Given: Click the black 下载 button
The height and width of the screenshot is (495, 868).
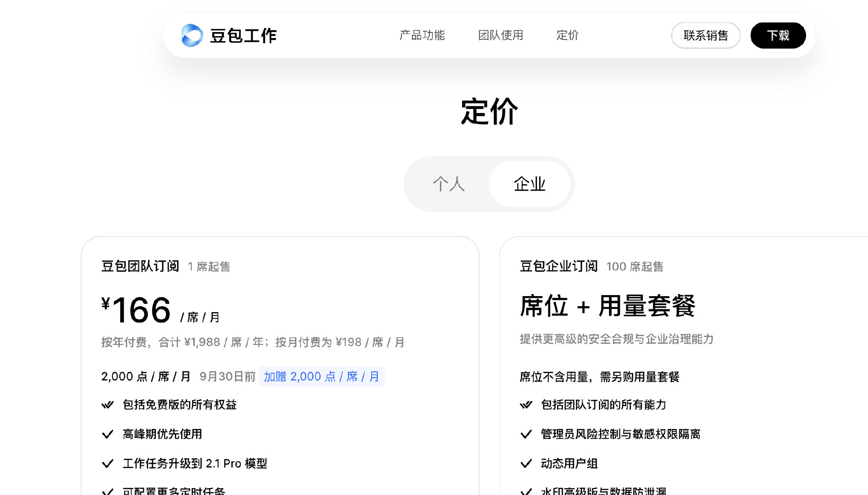Looking at the screenshot, I should click(x=778, y=35).
